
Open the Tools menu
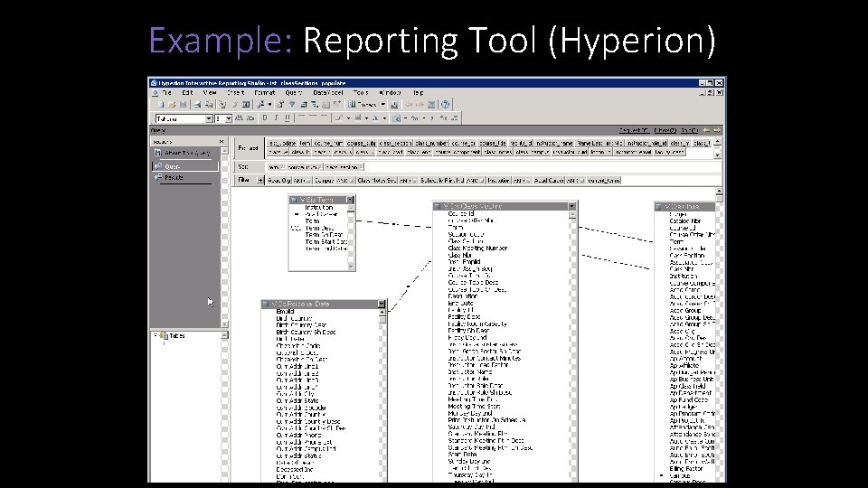pyautogui.click(x=361, y=92)
